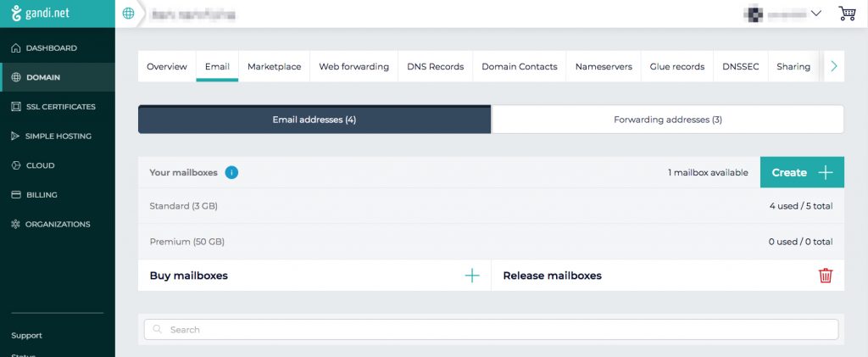Screen dimensions: 868x357
Task: Open the Support link
Action: (x=27, y=336)
